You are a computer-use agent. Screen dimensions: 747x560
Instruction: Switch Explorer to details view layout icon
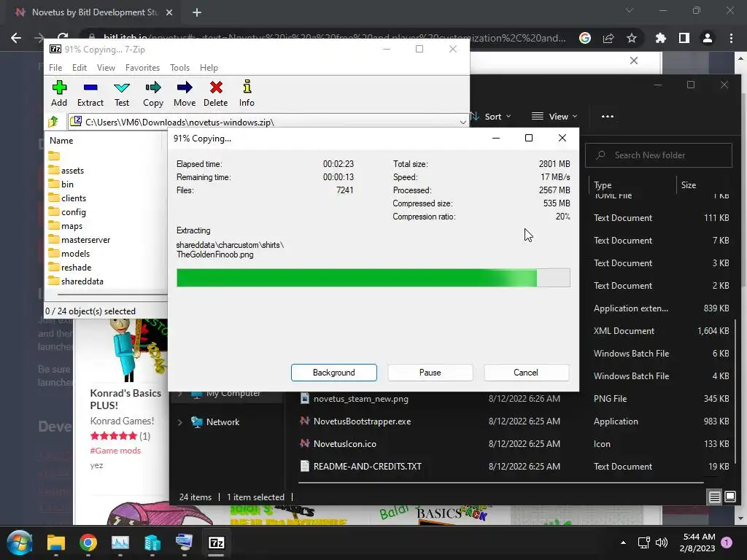[715, 497]
